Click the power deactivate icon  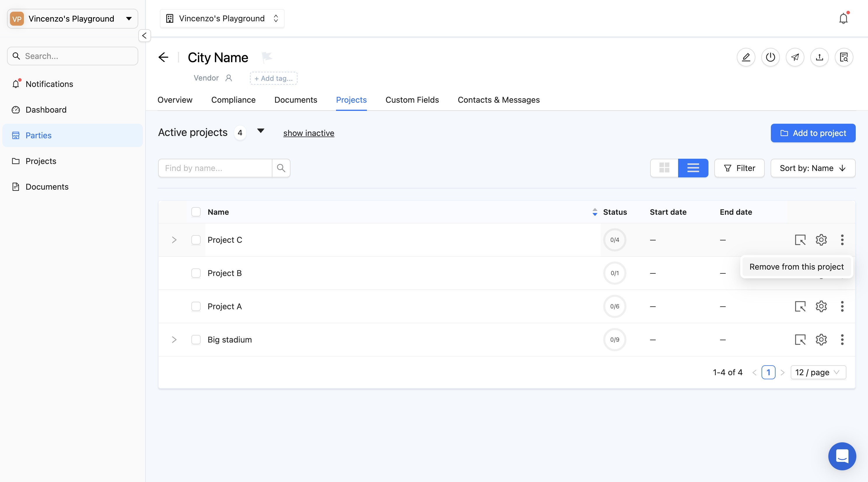tap(770, 57)
